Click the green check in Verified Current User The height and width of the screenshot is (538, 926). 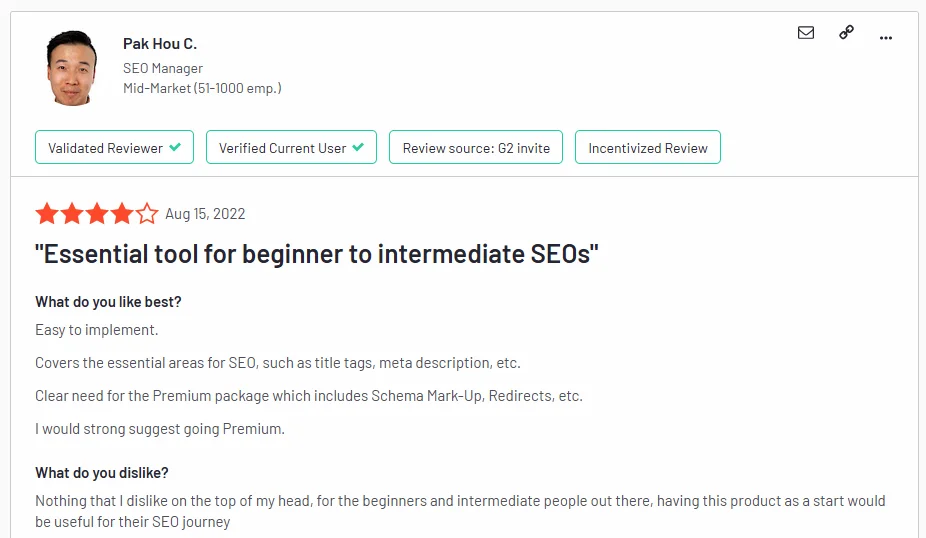pyautogui.click(x=358, y=147)
